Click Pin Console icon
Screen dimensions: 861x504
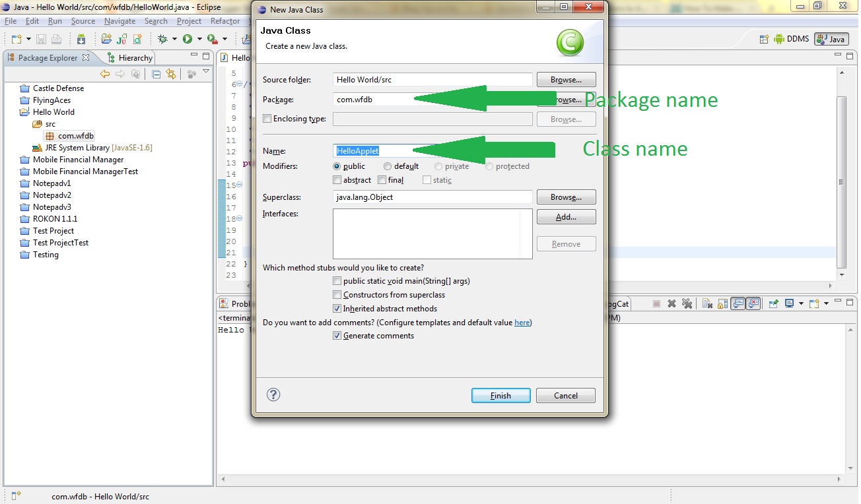tap(773, 303)
